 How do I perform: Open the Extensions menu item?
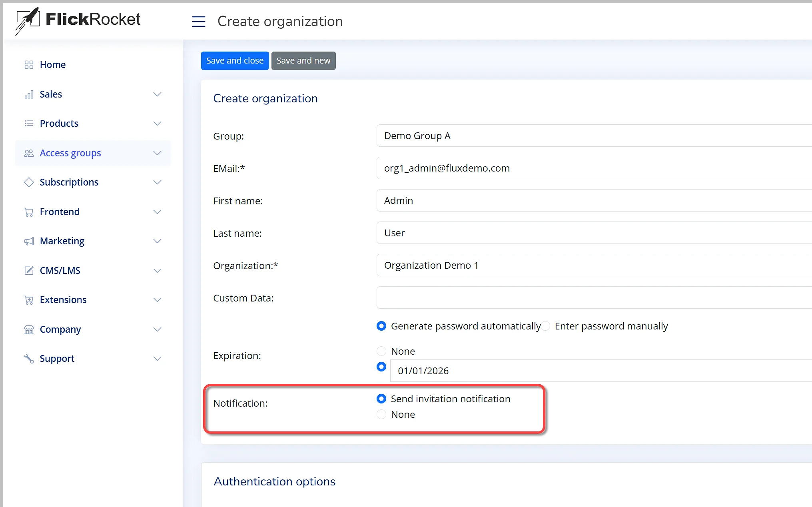pyautogui.click(x=63, y=300)
